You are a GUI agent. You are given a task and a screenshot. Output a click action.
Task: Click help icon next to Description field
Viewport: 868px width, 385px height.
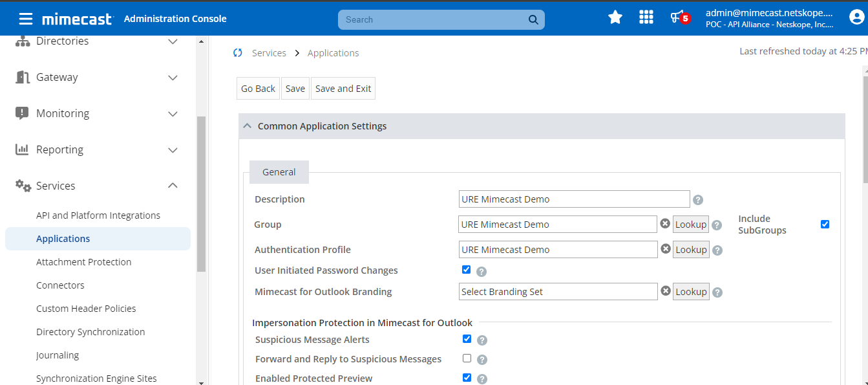tap(698, 200)
